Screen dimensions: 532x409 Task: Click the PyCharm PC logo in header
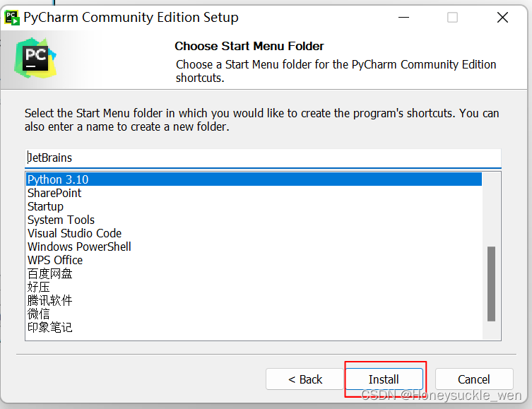35,58
